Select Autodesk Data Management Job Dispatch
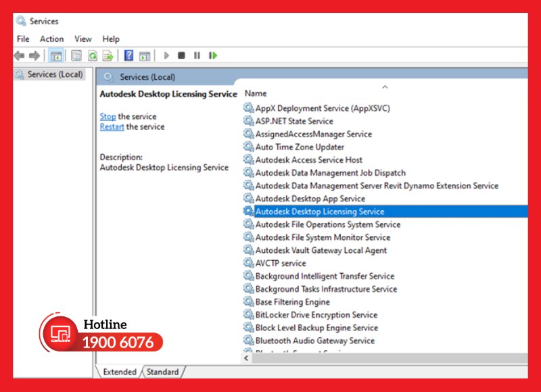 point(331,173)
